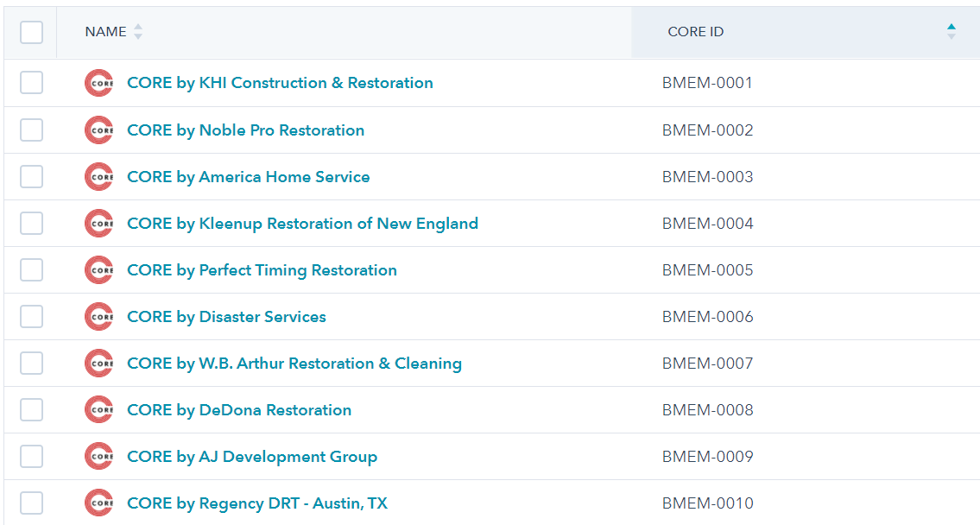The width and height of the screenshot is (980, 525).
Task: Click the NAME column header
Action: click(x=105, y=32)
